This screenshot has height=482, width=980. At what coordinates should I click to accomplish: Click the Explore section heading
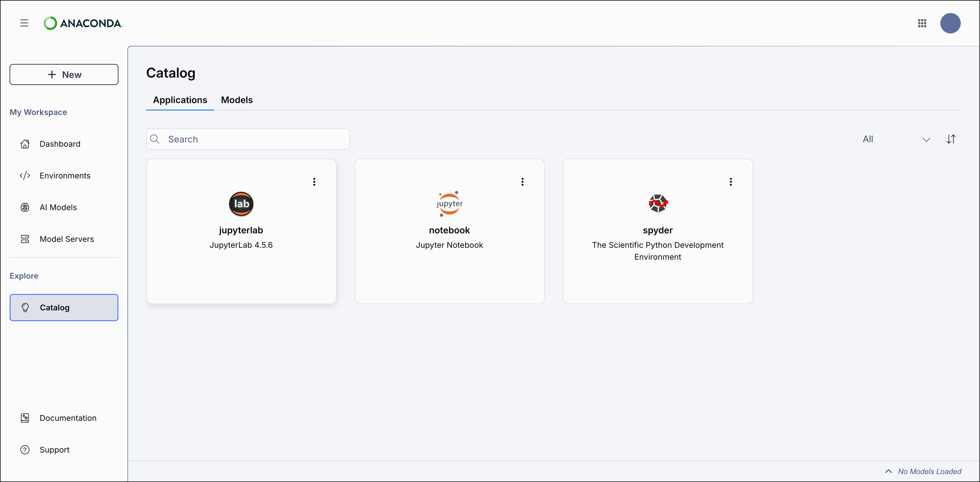coord(24,276)
